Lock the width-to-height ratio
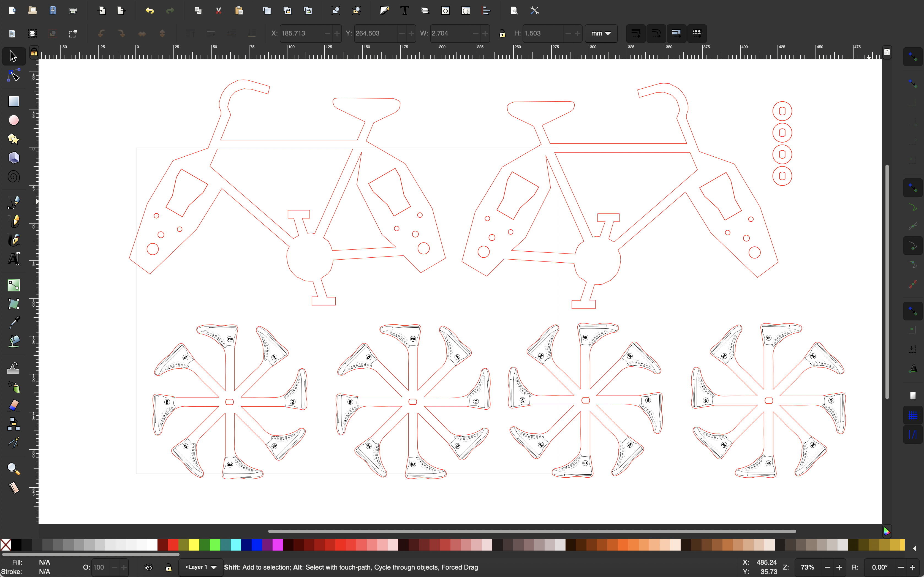 click(502, 34)
